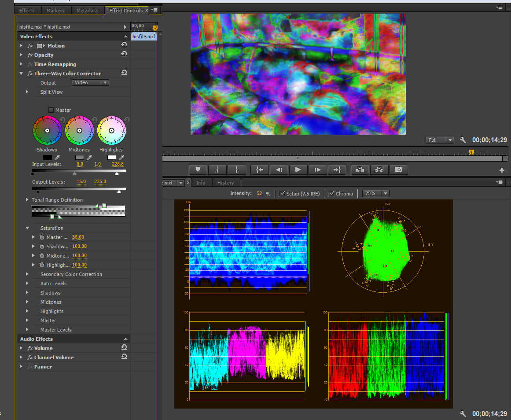This screenshot has width=511, height=420.
Task: Toggle Setup (7.5 IRE) checkbox
Action: pyautogui.click(x=282, y=194)
